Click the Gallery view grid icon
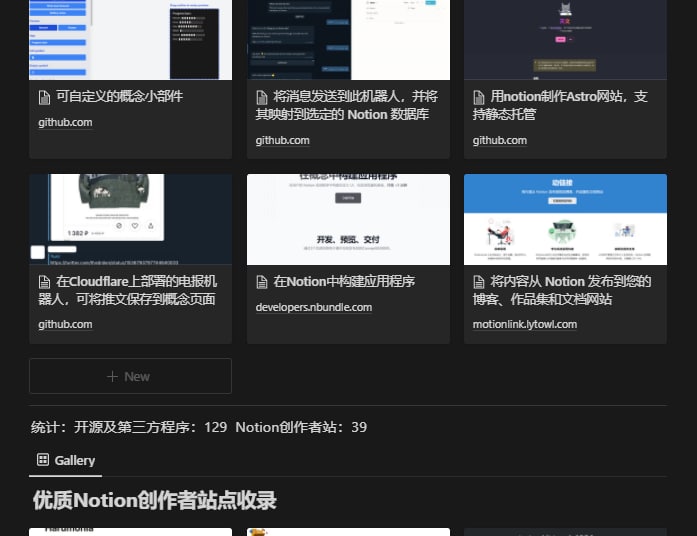Image resolution: width=697 pixels, height=536 pixels. pos(43,460)
